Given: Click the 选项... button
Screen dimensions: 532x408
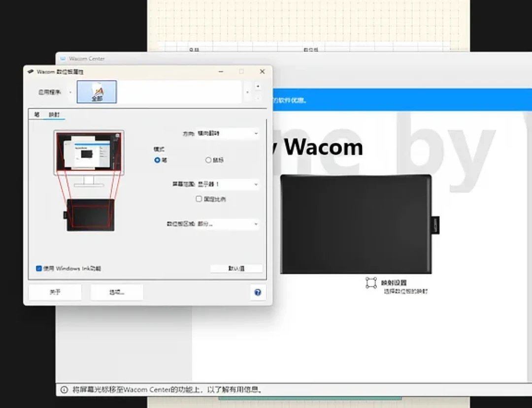Looking at the screenshot, I should pos(117,292).
